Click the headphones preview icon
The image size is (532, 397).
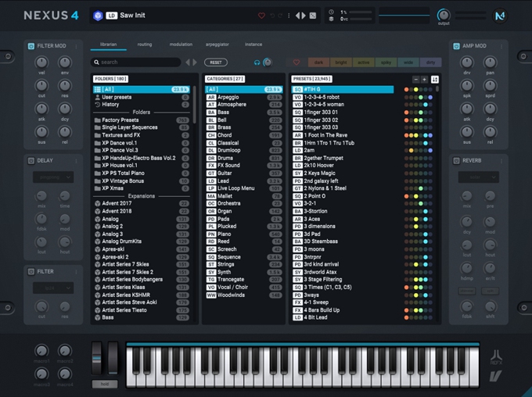pos(257,63)
